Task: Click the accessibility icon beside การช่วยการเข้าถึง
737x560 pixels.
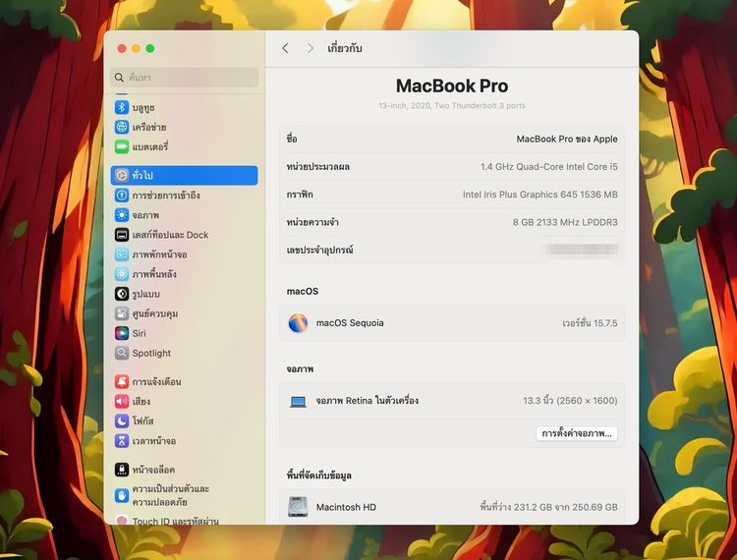Action: click(x=122, y=195)
